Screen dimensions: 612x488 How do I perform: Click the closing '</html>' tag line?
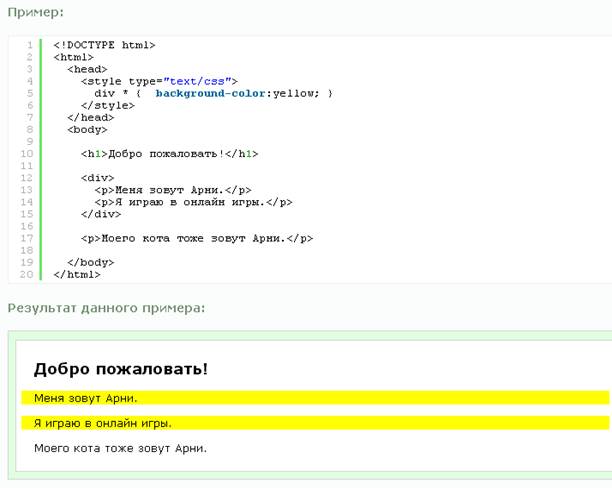[x=77, y=274]
